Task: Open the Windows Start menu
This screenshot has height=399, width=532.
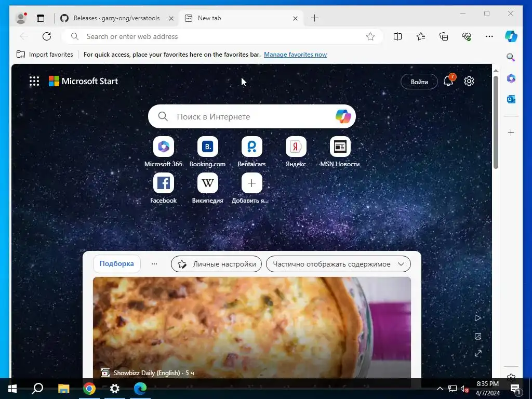Action: click(12, 389)
